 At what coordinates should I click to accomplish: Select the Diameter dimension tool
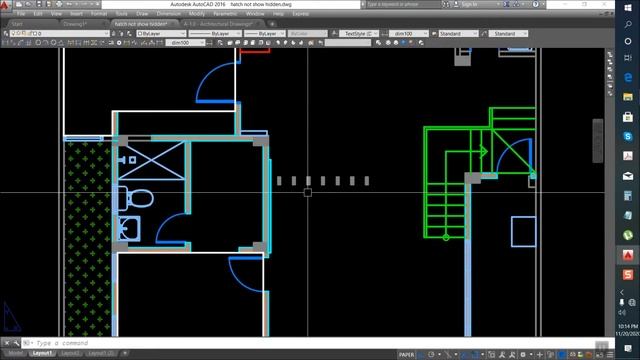(x=53, y=43)
